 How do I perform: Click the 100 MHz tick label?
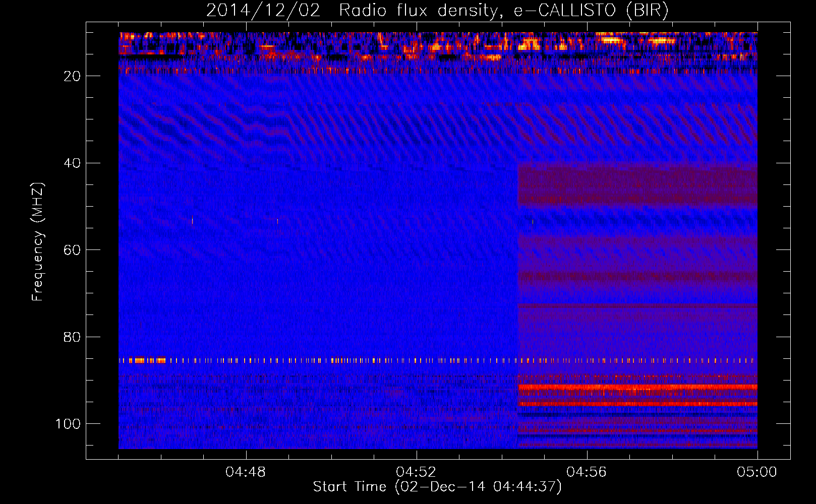pyautogui.click(x=68, y=424)
